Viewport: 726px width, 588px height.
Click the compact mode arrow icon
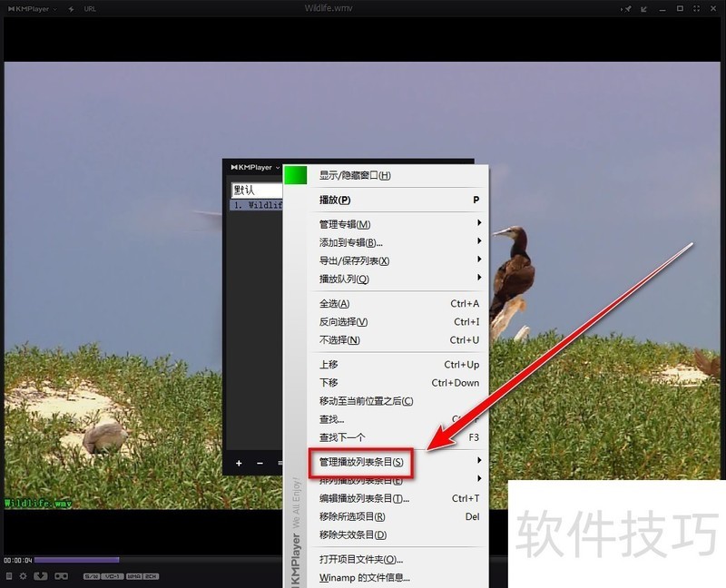pos(644,8)
